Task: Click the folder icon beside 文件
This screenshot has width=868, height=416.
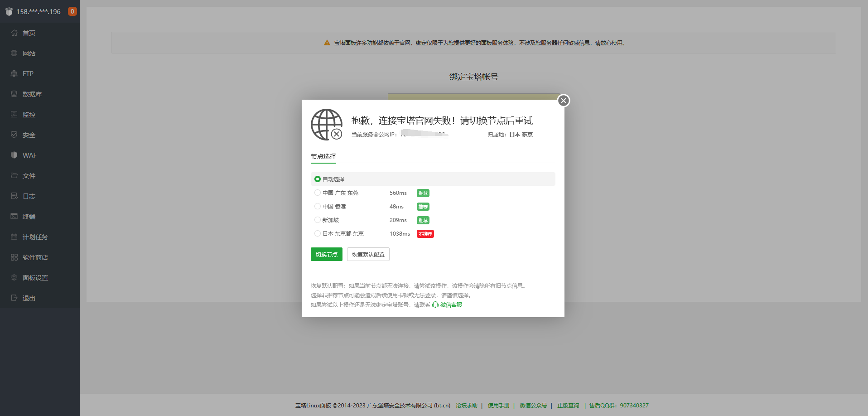Action: click(14, 175)
